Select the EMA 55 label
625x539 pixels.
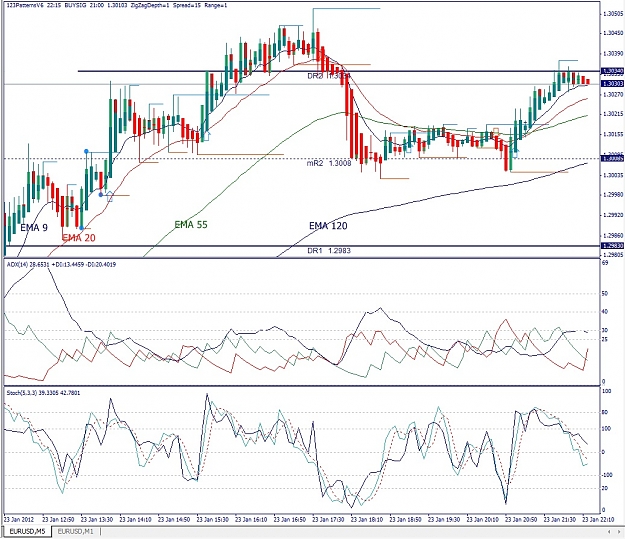191,225
